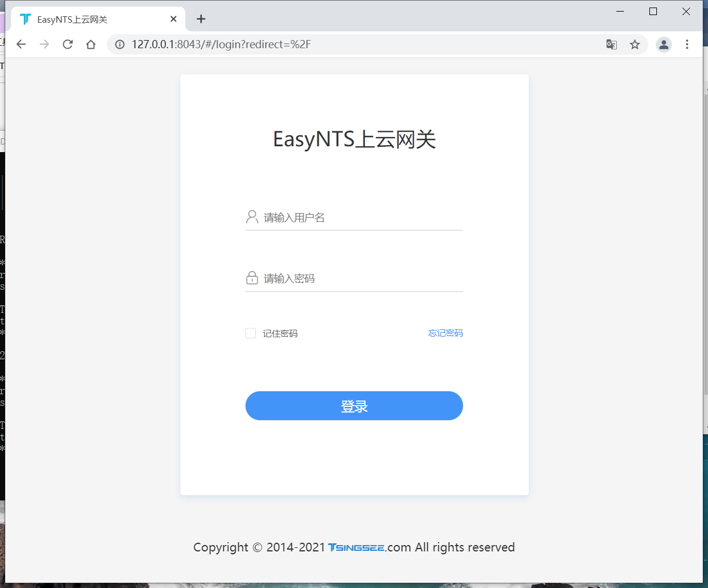Click the Copyright © 2014-2021 footer text
Screen dimensions: 708x588
[x=259, y=547]
